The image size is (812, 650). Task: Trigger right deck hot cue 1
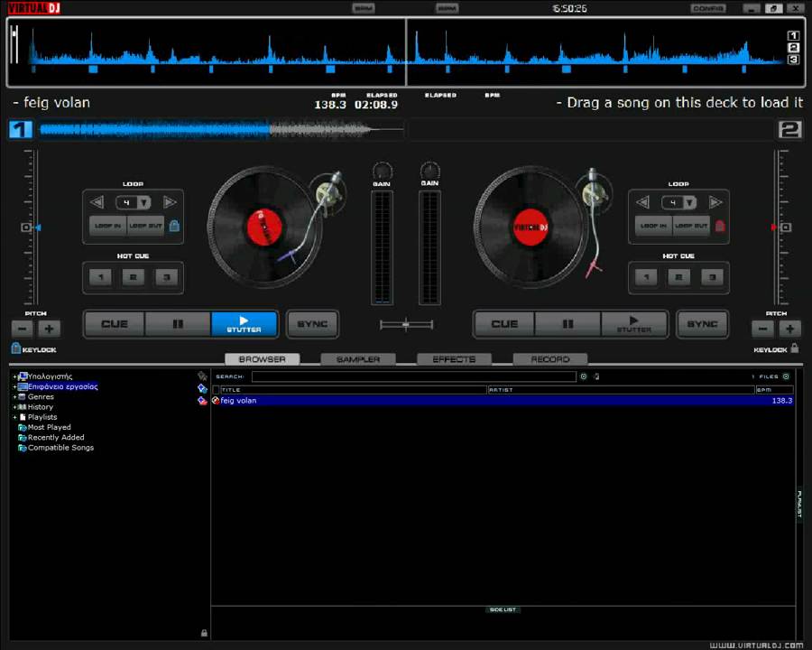646,277
